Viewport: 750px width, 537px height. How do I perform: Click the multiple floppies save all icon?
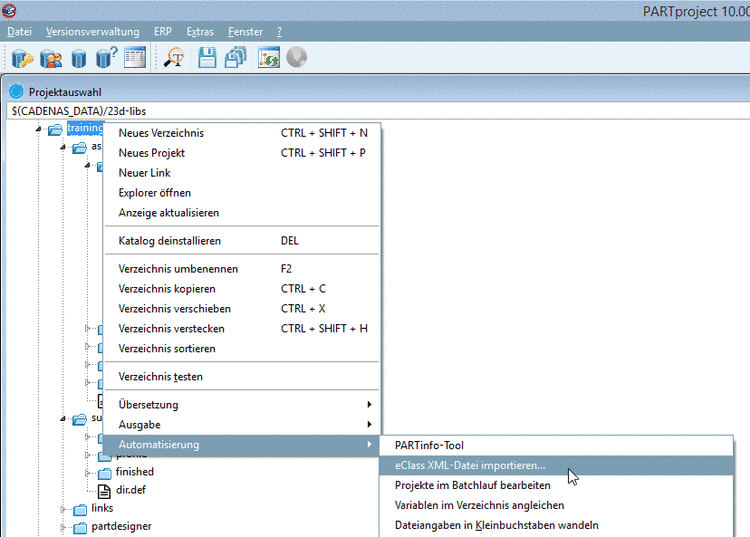click(x=236, y=57)
